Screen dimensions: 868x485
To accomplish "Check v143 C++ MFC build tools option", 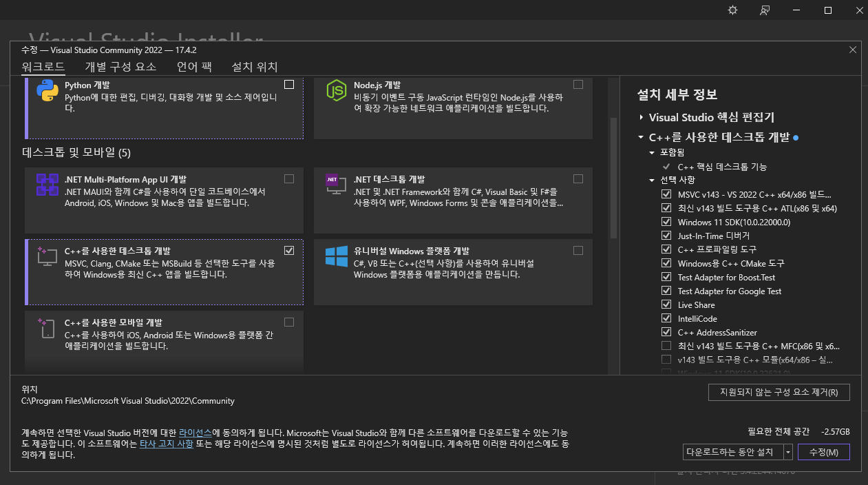I will click(666, 346).
